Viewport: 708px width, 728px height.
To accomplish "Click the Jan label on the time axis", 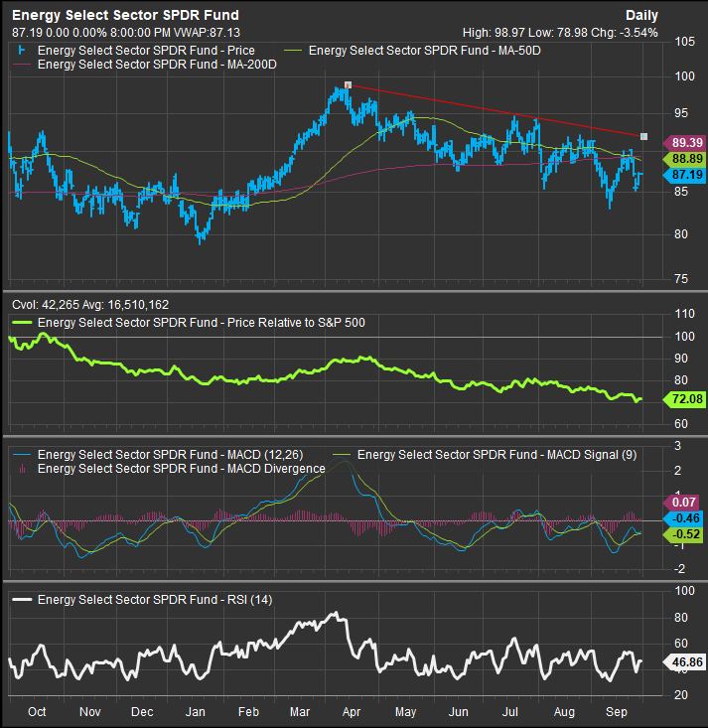I will point(195,712).
